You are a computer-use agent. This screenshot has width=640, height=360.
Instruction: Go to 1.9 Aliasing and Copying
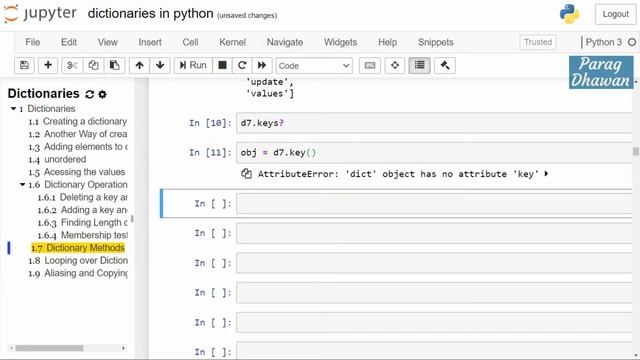[x=78, y=273]
